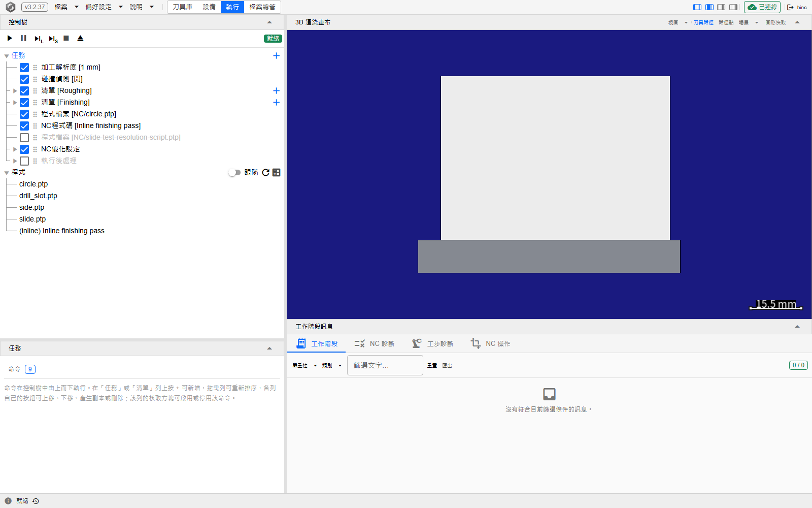Uncheck the 碰撞偵測 [開] task checkbox
The height and width of the screenshot is (508, 812).
(x=24, y=79)
